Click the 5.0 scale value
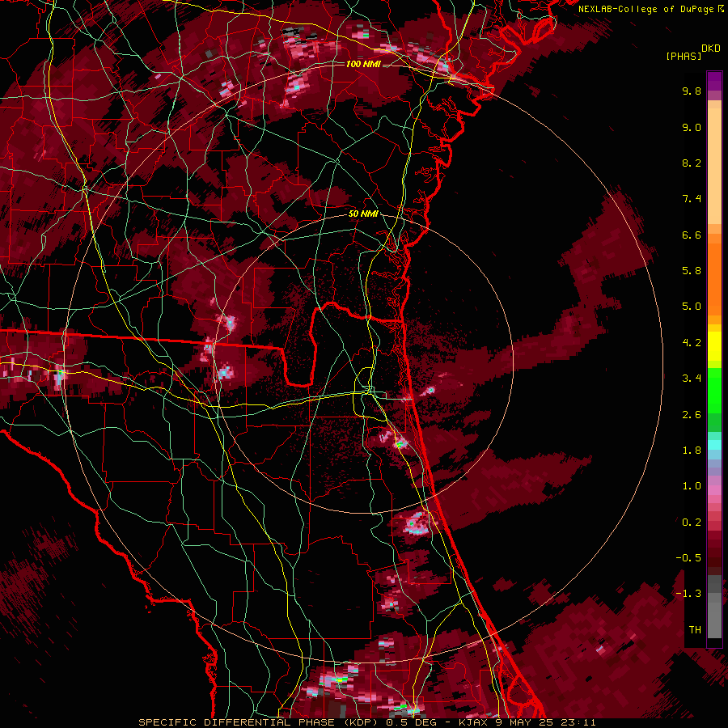Image resolution: width=728 pixels, height=728 pixels. pos(692,307)
